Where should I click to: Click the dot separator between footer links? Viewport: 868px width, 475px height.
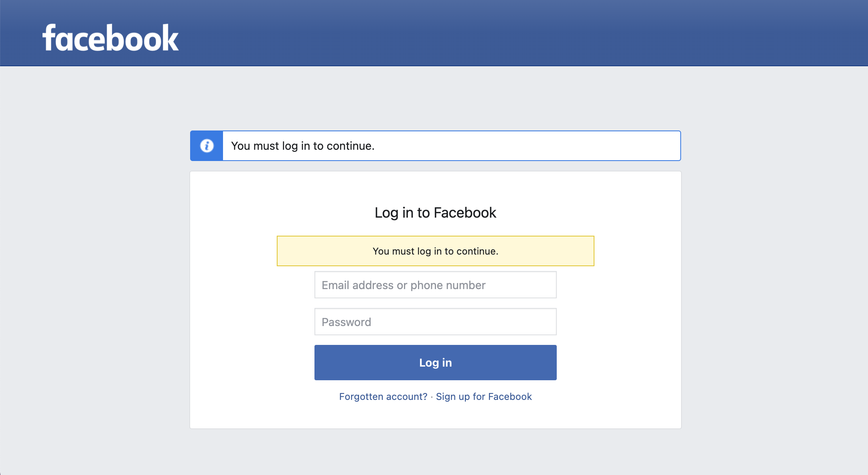pyautogui.click(x=432, y=397)
